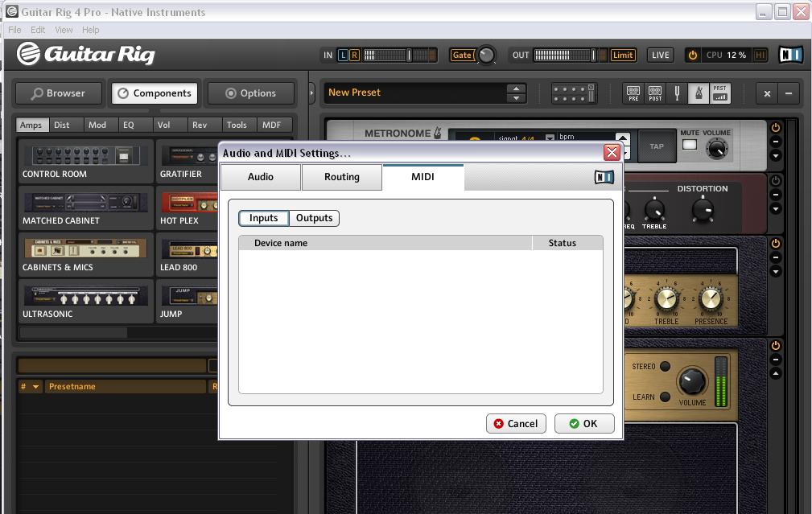Open the Browser panel
The width and height of the screenshot is (812, 514).
coord(58,93)
